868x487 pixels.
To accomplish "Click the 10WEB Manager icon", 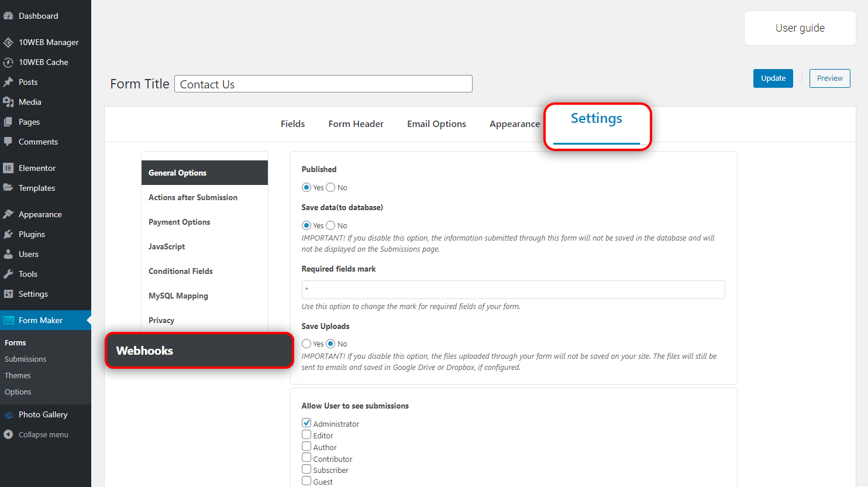I will tap(8, 42).
